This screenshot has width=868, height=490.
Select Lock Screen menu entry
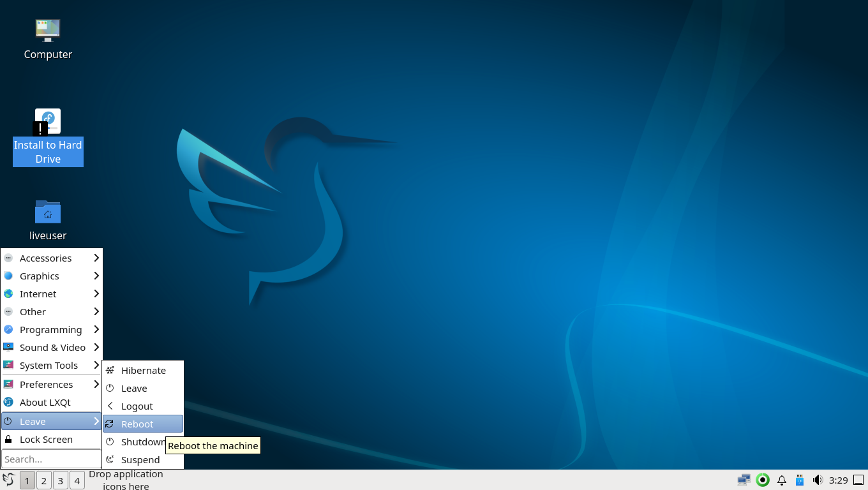click(x=52, y=440)
